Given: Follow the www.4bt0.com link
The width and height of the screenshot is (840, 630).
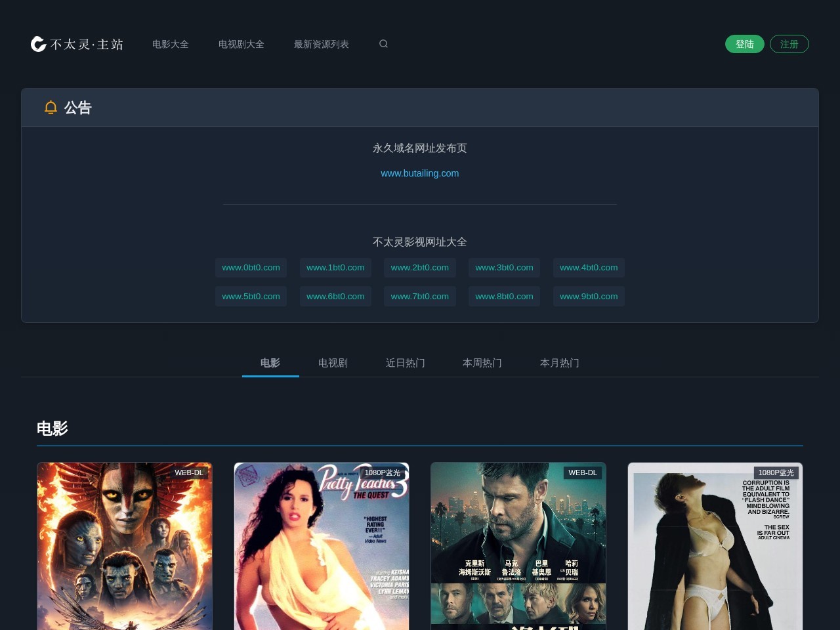Looking at the screenshot, I should tap(589, 268).
